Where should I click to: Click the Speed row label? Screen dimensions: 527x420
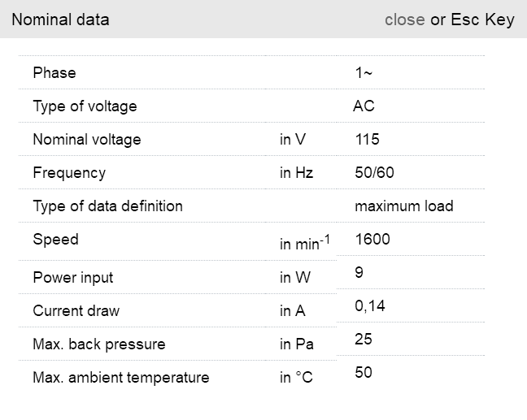pyautogui.click(x=55, y=240)
